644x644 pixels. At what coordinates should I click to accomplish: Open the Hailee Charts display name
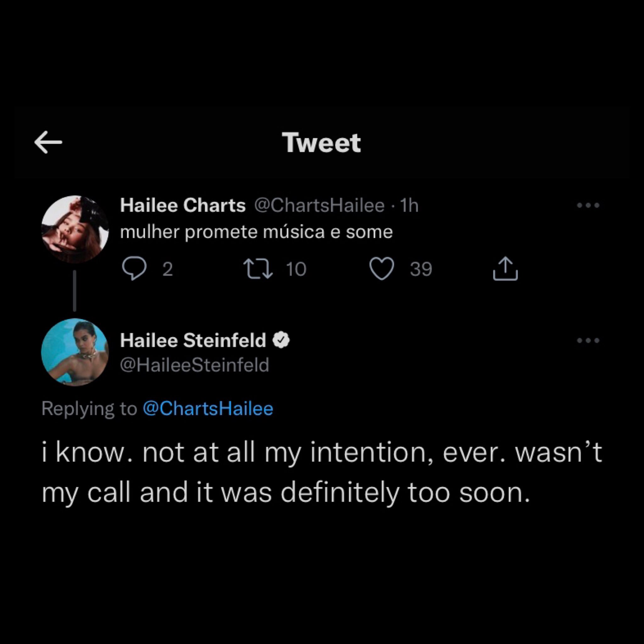(183, 205)
